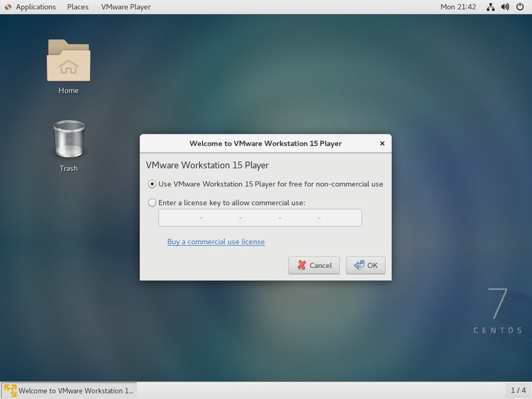Select free non-commercial use radio option
This screenshot has width=532, height=399.
click(x=152, y=184)
